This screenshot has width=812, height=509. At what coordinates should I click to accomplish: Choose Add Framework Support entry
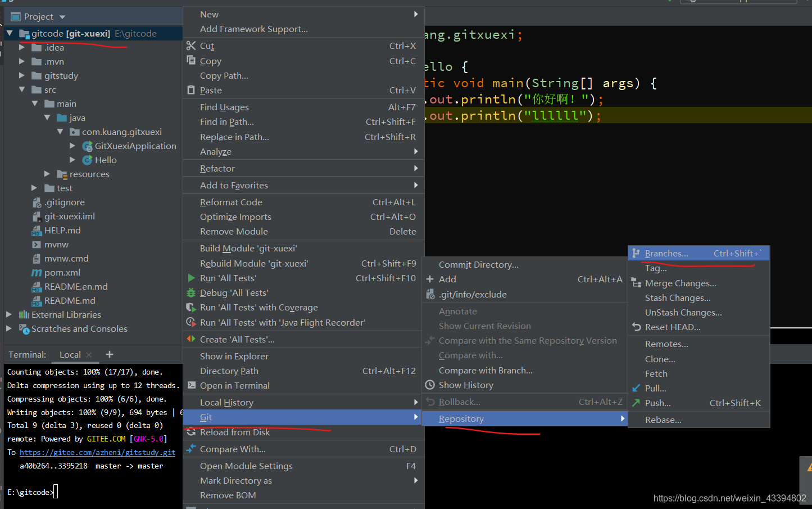click(303, 29)
